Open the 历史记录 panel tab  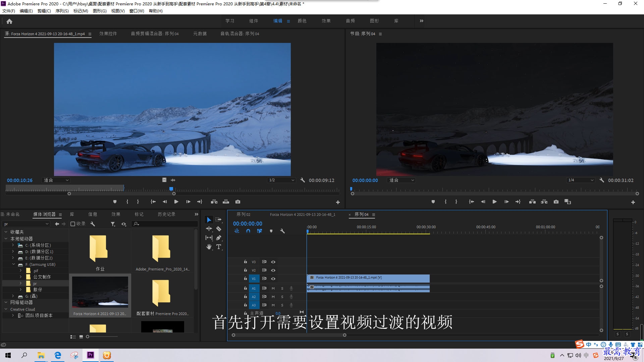pyautogui.click(x=166, y=214)
